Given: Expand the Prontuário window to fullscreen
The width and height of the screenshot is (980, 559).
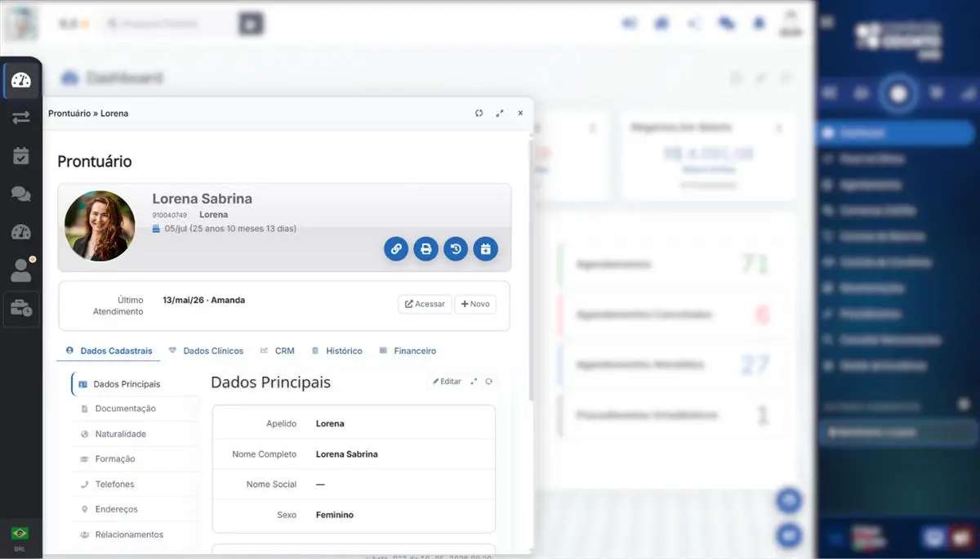Looking at the screenshot, I should (500, 114).
